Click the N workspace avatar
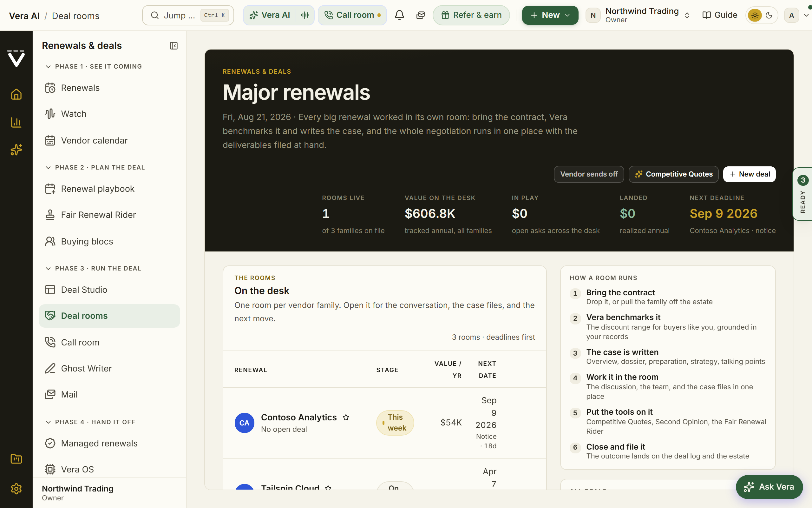 point(593,15)
